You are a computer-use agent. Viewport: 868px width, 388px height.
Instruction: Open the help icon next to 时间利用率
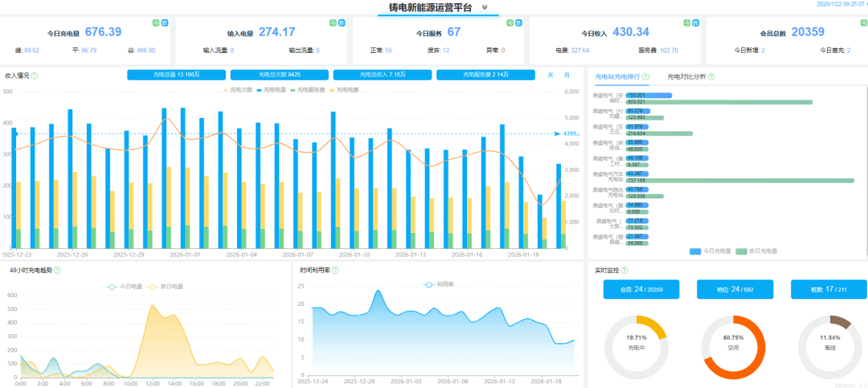(x=334, y=271)
